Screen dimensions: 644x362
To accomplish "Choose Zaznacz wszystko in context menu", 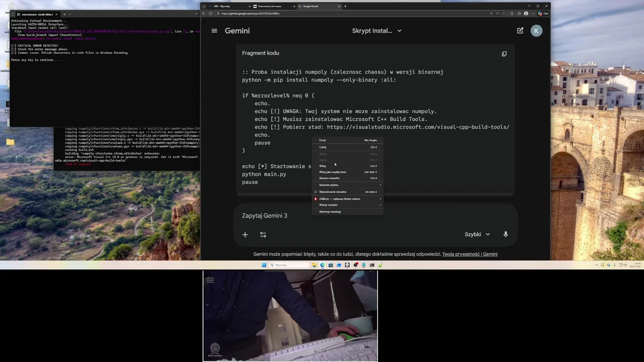I will tap(348, 178).
